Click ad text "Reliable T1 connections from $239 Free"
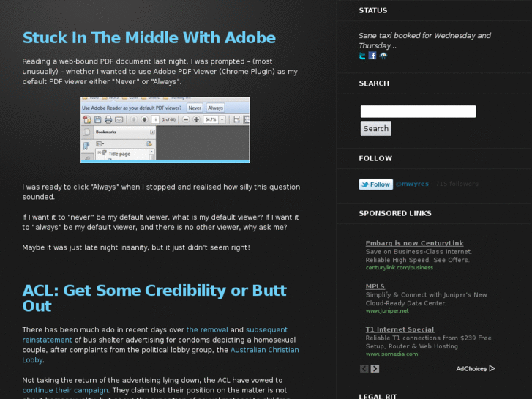532x399 pixels. coord(428,338)
